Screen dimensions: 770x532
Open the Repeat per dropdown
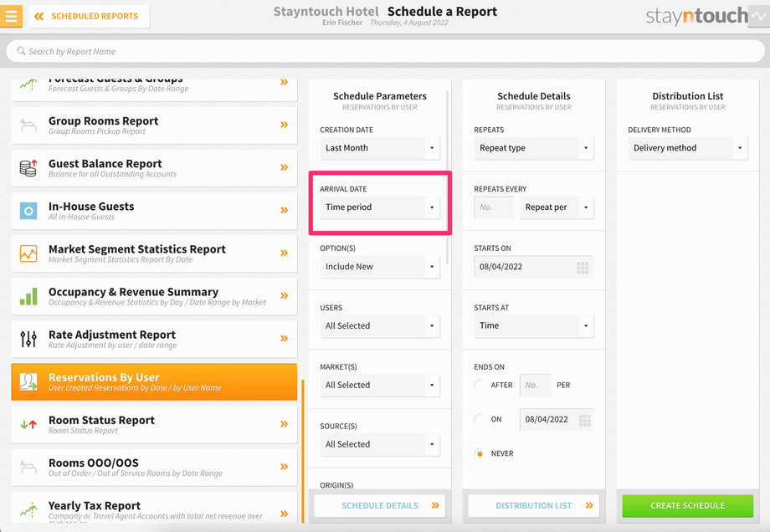(557, 207)
